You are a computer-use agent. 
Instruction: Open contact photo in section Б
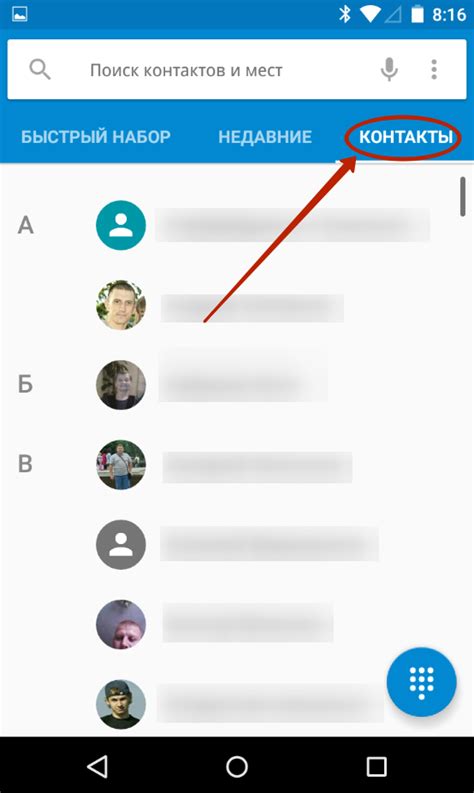(121, 384)
